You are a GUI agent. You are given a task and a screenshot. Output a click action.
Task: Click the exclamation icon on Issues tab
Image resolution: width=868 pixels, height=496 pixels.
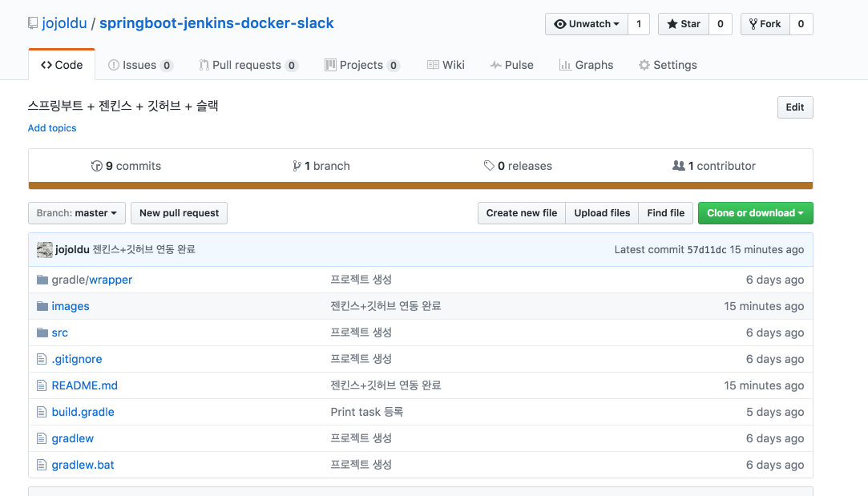(114, 65)
